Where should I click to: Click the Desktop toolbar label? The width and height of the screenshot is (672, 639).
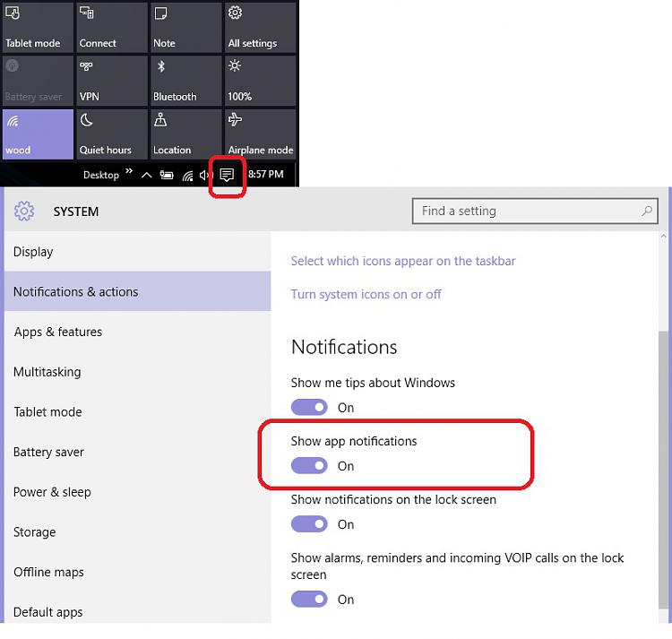click(101, 175)
